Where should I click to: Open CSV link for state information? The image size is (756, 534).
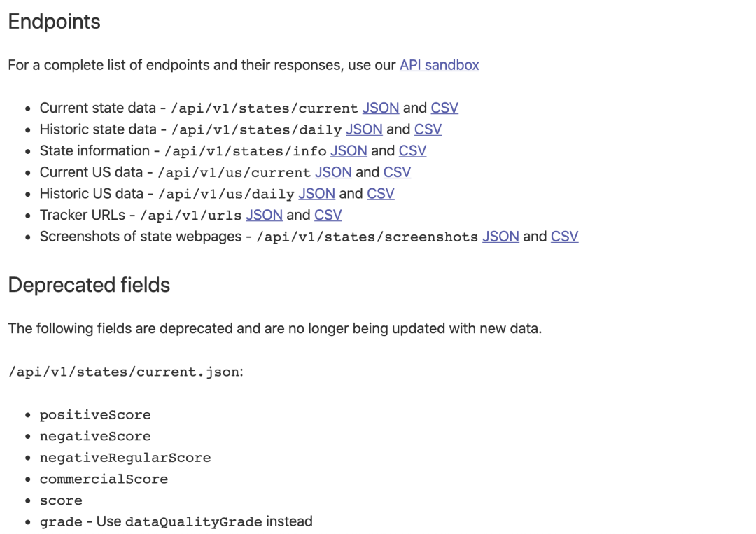[x=412, y=150]
